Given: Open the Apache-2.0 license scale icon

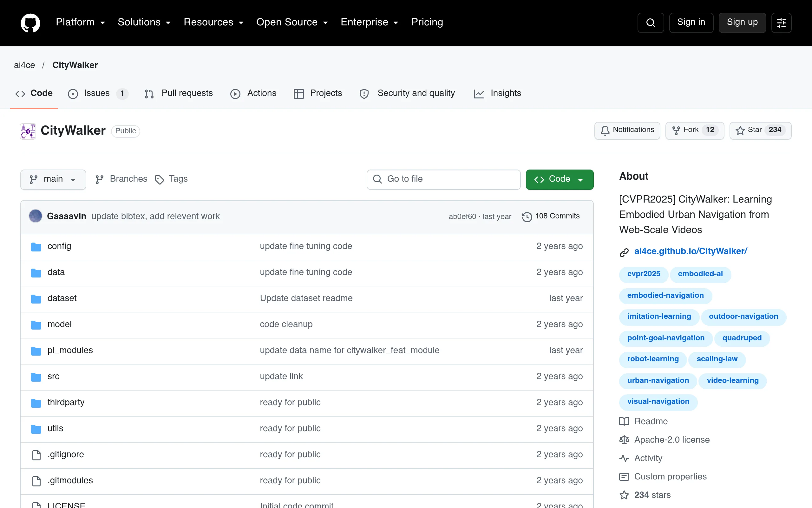Looking at the screenshot, I should 624,440.
